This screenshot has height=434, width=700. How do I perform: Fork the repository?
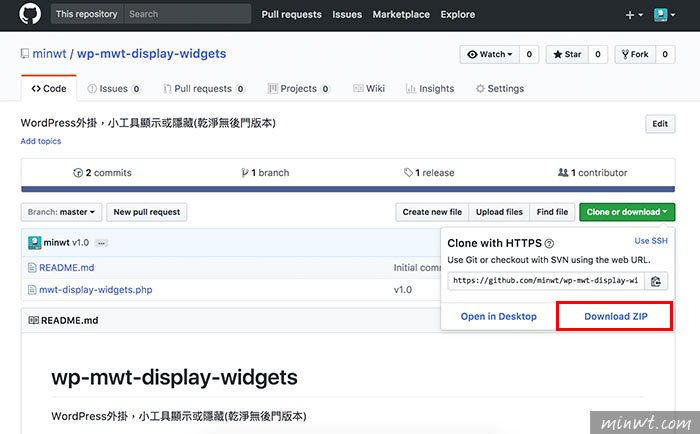pyautogui.click(x=635, y=54)
